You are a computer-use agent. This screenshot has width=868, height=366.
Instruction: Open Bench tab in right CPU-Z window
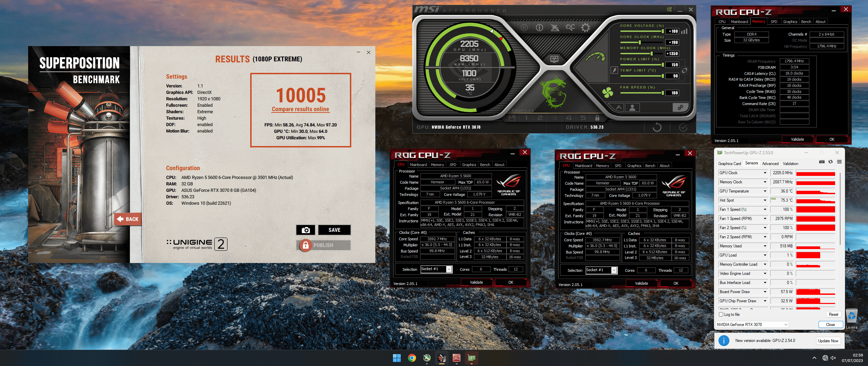[650, 166]
